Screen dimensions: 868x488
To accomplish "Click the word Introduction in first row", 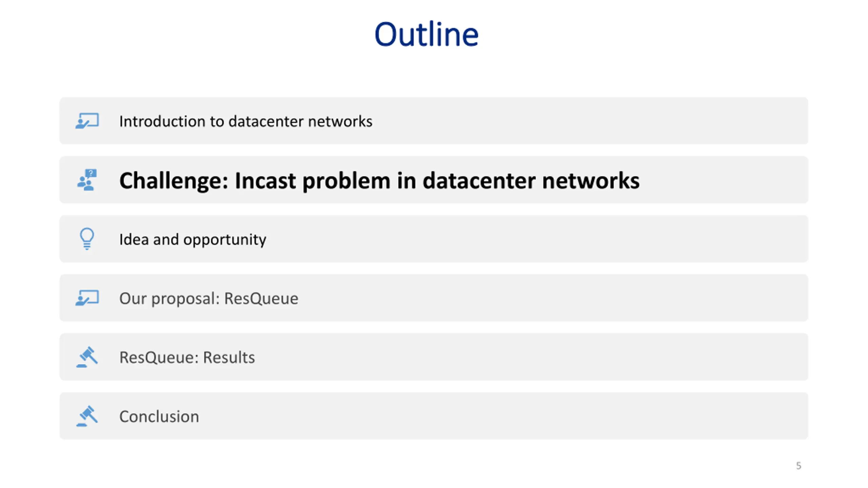I will click(162, 121).
